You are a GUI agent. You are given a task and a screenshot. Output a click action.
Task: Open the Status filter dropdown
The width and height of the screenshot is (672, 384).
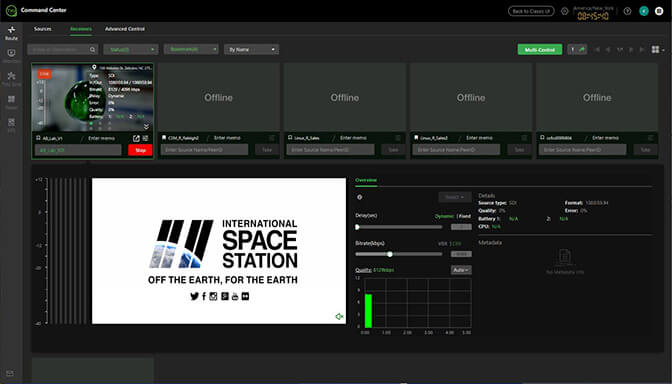pyautogui.click(x=131, y=50)
